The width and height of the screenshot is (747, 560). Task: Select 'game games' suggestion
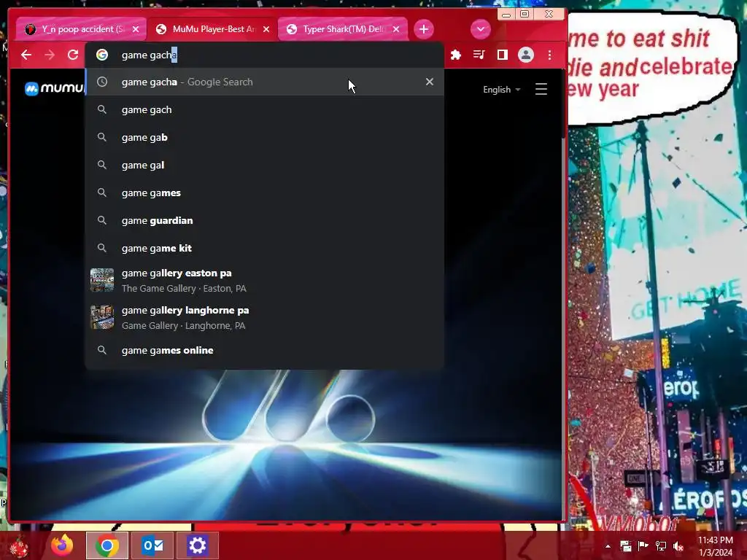(264, 192)
